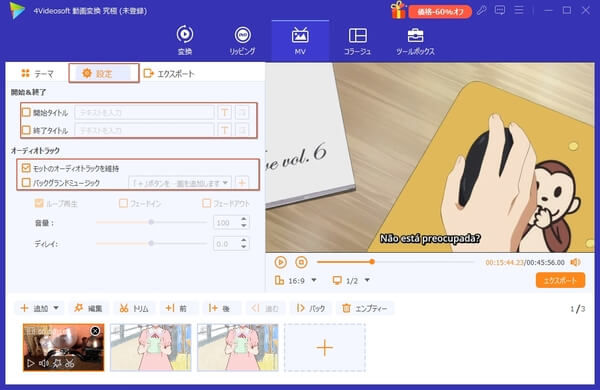Screen dimensions: 600x390
Task: Increase ディレイ value with up arrow
Action: [x=244, y=240]
